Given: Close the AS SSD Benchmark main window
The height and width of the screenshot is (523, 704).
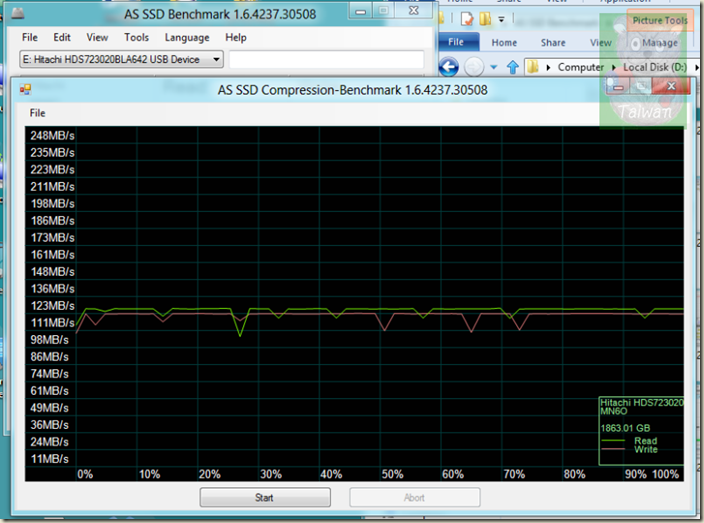Looking at the screenshot, I should point(414,10).
